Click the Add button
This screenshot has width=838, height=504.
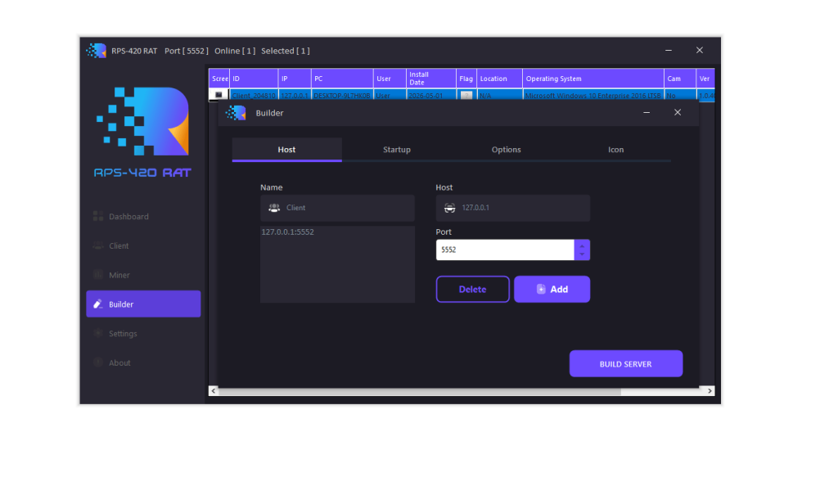(x=552, y=289)
